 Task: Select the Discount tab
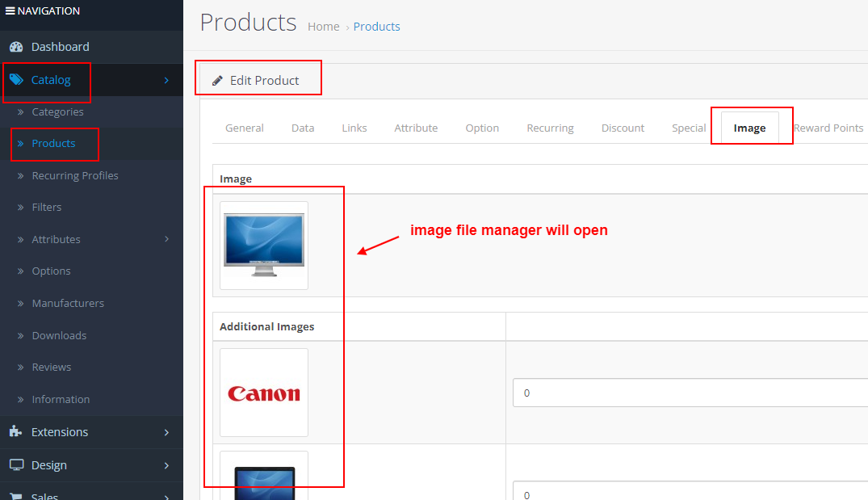click(x=623, y=127)
